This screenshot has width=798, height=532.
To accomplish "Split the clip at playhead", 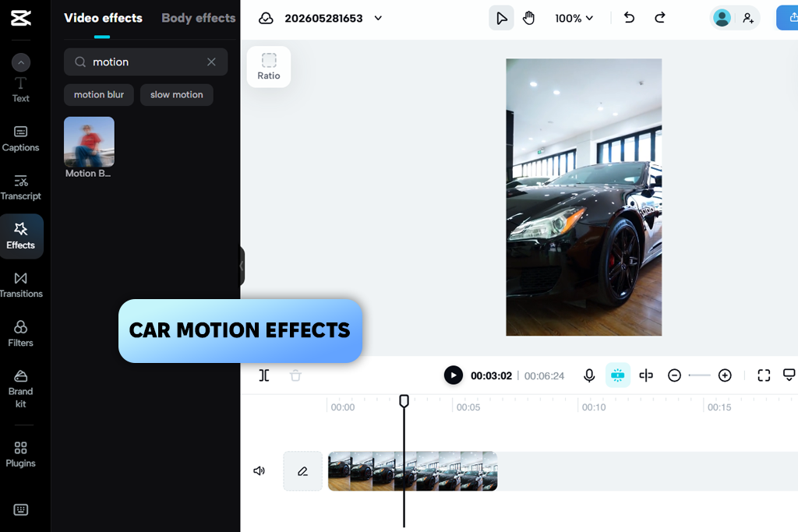I will click(x=264, y=376).
